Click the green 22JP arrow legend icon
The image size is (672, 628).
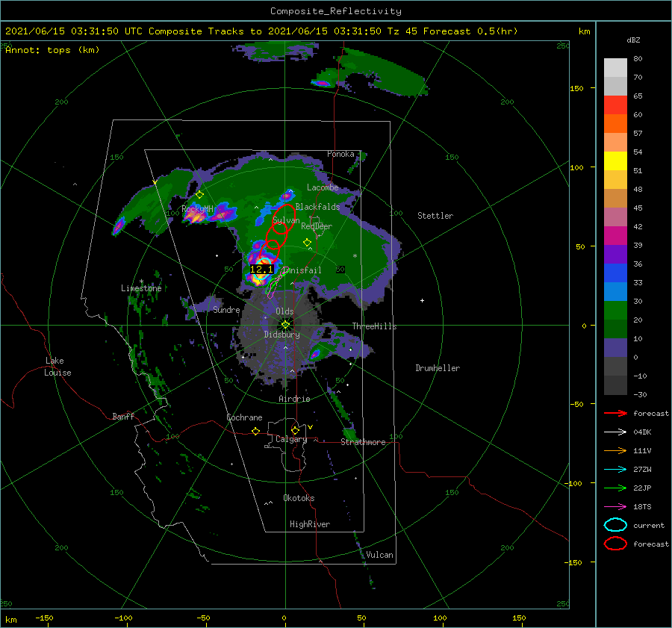click(x=615, y=488)
